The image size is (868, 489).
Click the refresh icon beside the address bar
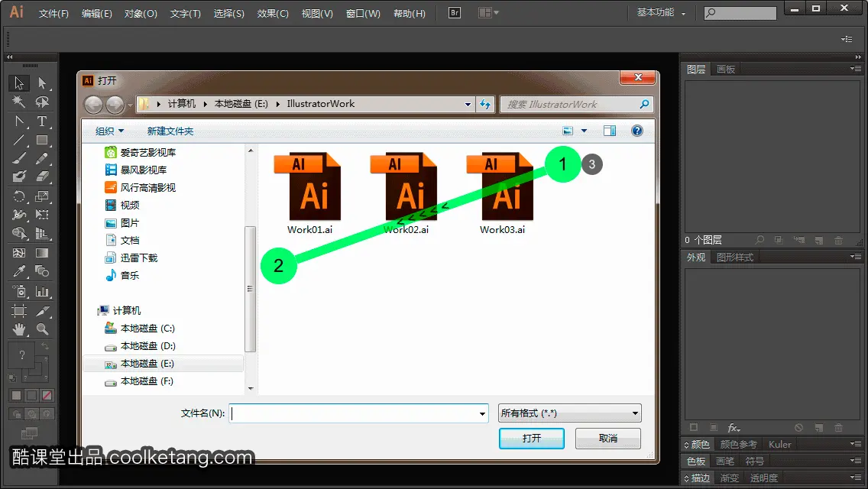pyautogui.click(x=485, y=104)
